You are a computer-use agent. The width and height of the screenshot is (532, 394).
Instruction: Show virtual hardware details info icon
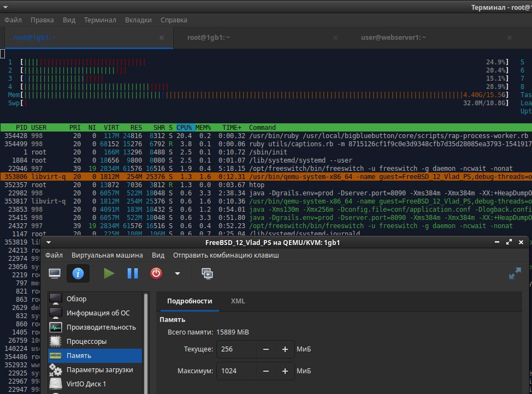coord(78,273)
